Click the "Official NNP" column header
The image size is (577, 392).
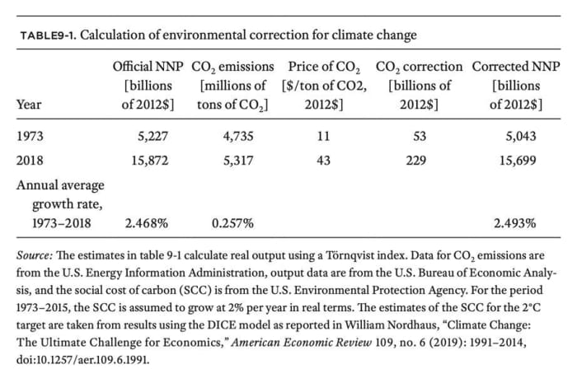click(148, 66)
